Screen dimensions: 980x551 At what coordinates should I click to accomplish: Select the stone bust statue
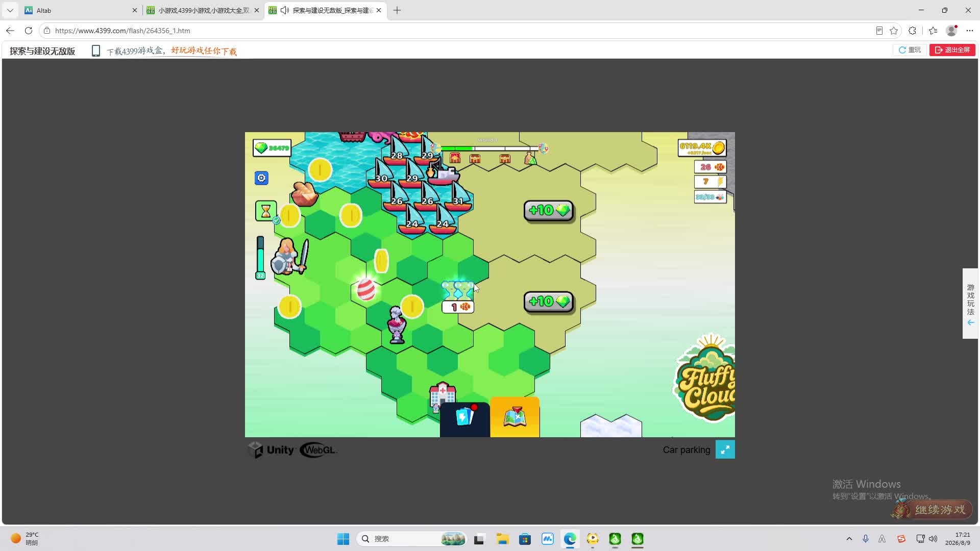click(397, 324)
